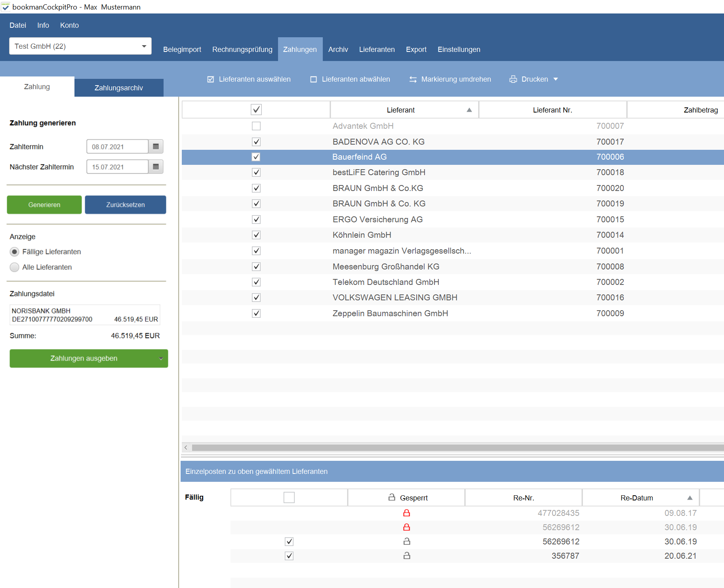The image size is (724, 588).
Task: Click the green Generieren button
Action: click(44, 205)
